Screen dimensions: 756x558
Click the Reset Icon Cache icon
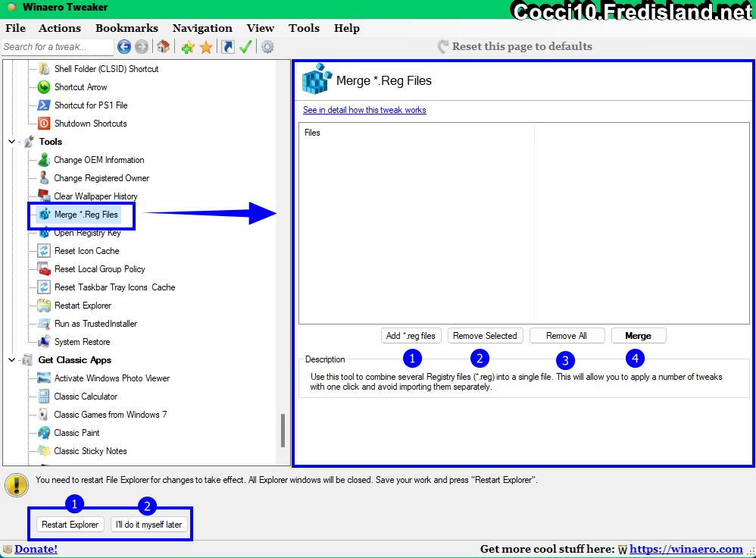coord(44,251)
